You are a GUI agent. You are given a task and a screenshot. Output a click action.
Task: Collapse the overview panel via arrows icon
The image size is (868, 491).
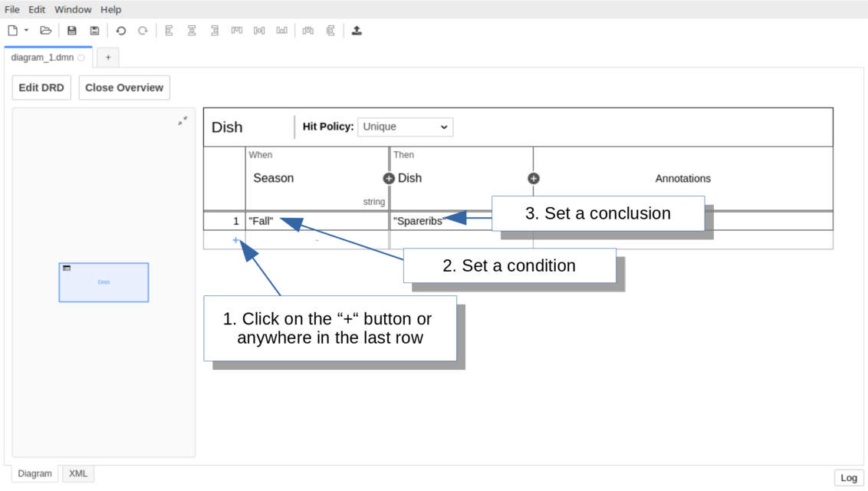(x=182, y=120)
